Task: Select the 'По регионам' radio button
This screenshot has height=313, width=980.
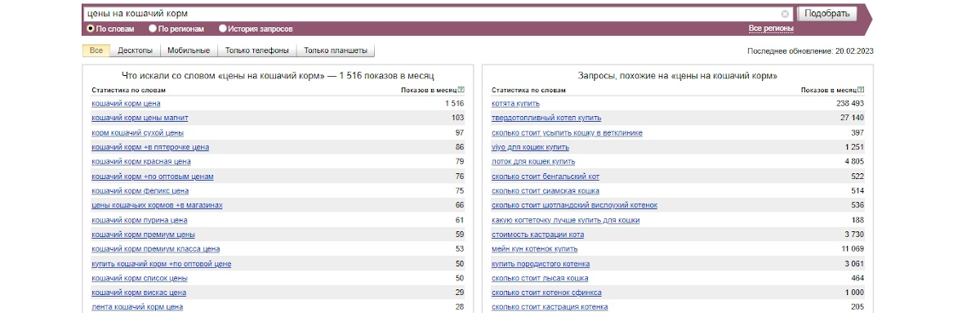Action: (153, 29)
